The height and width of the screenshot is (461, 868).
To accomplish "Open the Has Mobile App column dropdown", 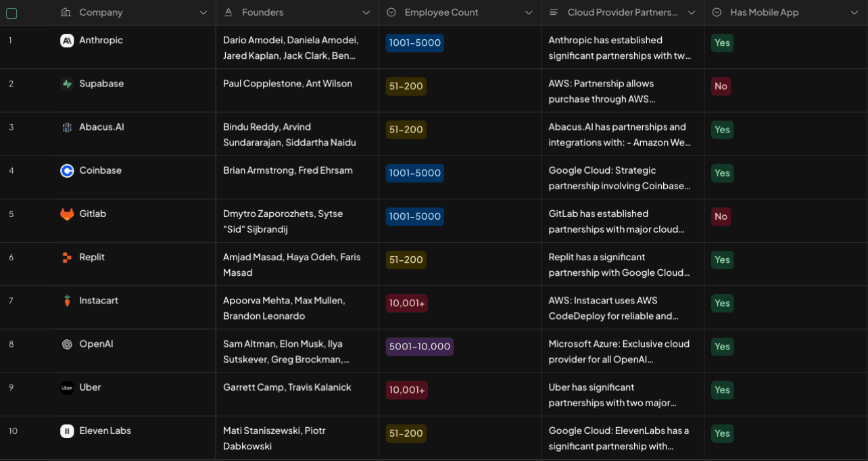I will pyautogui.click(x=854, y=13).
